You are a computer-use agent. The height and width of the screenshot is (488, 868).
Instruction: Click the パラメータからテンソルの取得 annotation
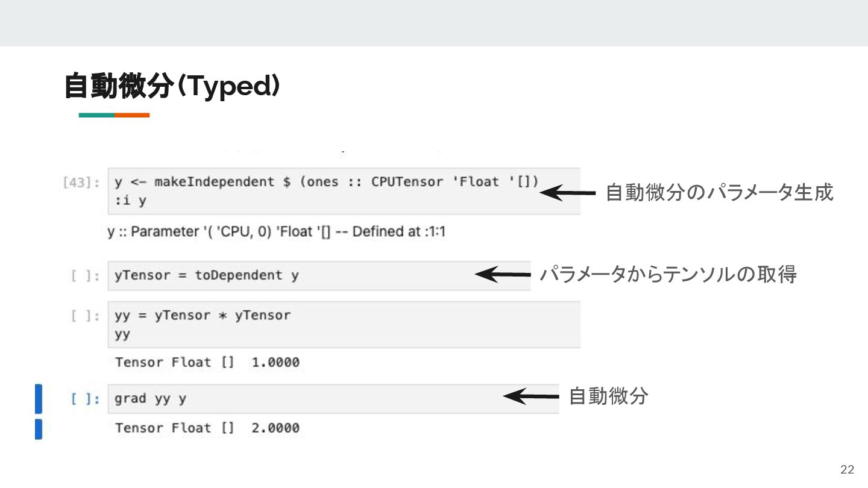[x=668, y=275]
